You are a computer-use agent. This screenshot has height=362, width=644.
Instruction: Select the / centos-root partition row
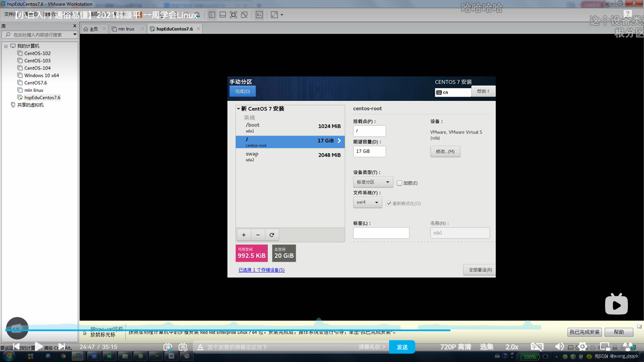click(x=290, y=142)
